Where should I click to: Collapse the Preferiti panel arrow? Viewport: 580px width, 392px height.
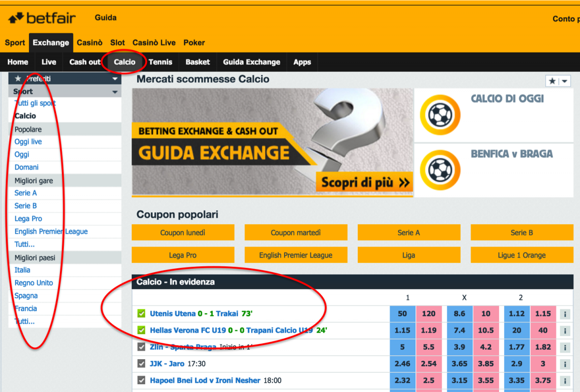coord(115,79)
